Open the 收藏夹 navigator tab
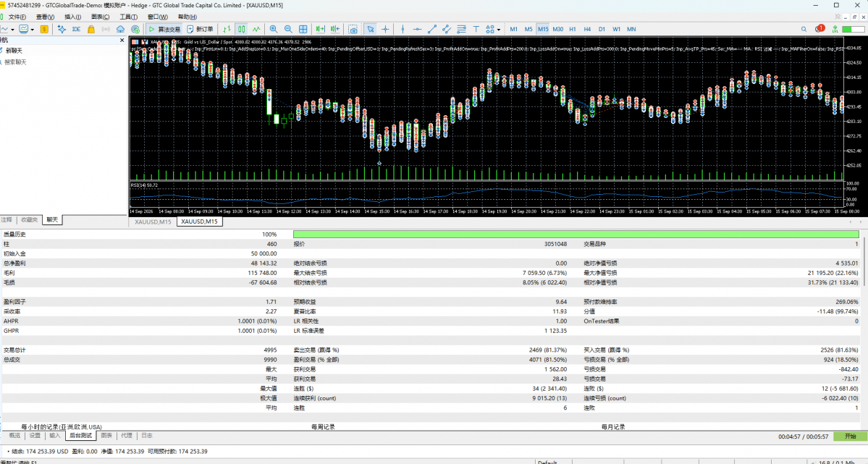The image size is (868, 464). point(30,220)
